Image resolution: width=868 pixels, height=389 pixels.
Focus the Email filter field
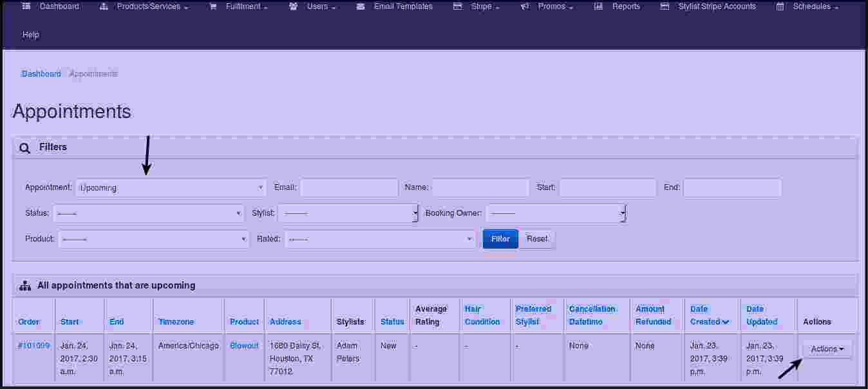(x=349, y=188)
